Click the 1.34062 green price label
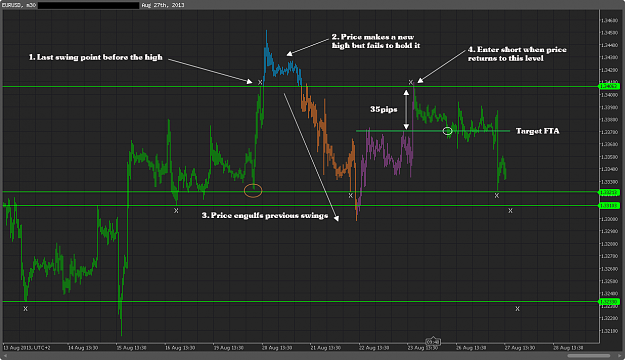The image size is (625, 360). tap(609, 86)
